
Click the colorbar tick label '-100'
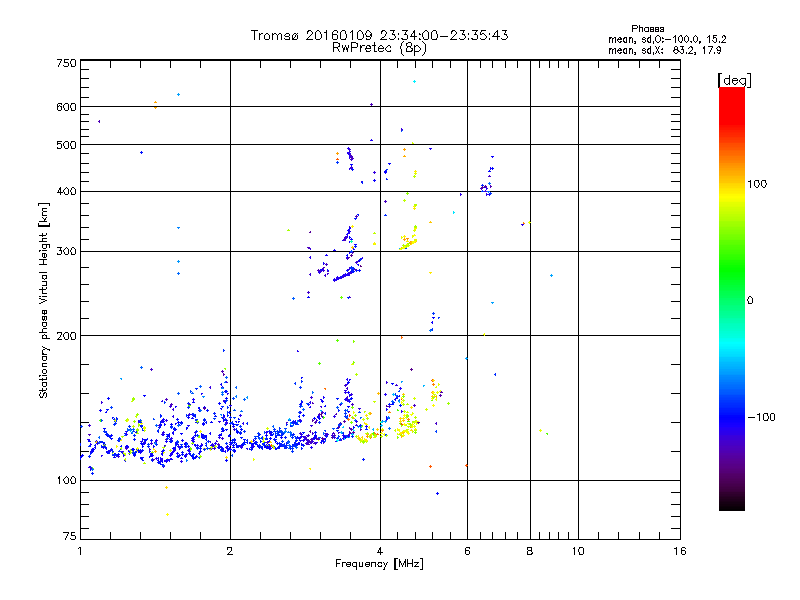[x=762, y=417]
